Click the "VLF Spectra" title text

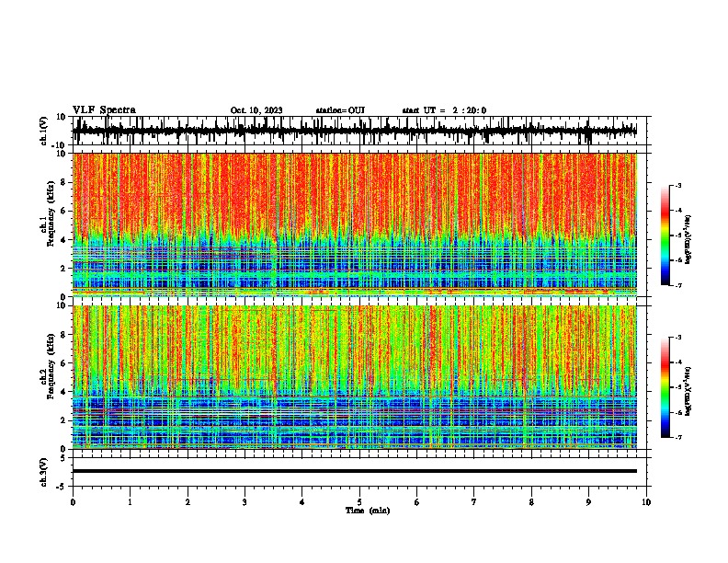click(x=104, y=110)
